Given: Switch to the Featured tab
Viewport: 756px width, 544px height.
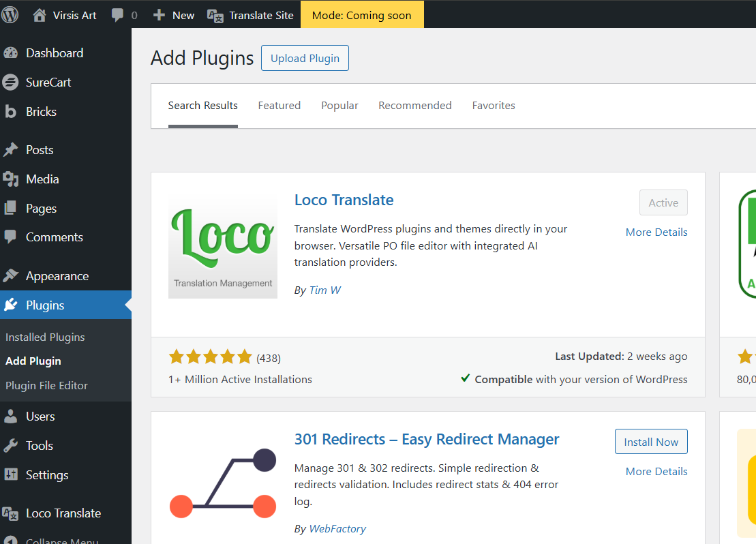Looking at the screenshot, I should pyautogui.click(x=279, y=106).
